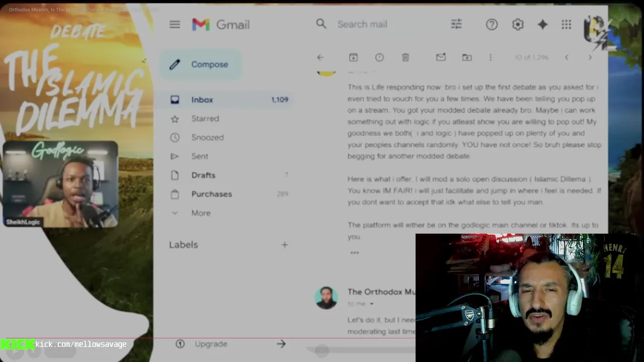Click the Sent arrow icon in sidebar

click(x=175, y=156)
